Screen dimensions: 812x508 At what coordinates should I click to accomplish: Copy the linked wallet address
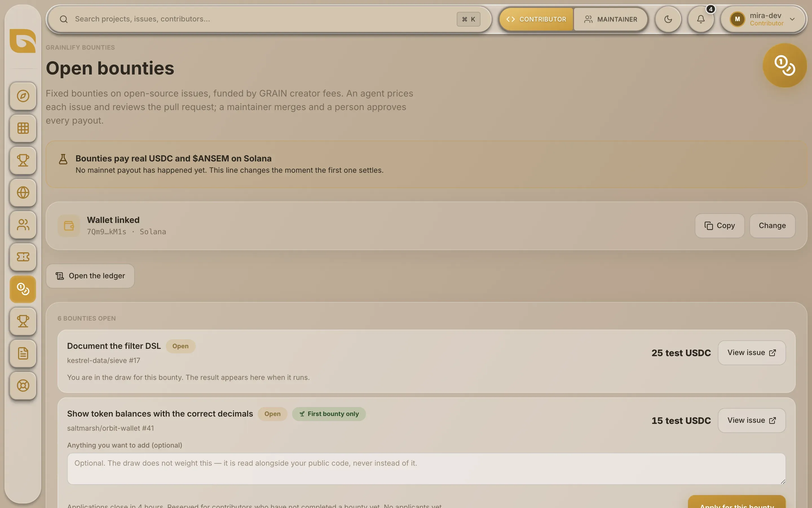tap(720, 226)
